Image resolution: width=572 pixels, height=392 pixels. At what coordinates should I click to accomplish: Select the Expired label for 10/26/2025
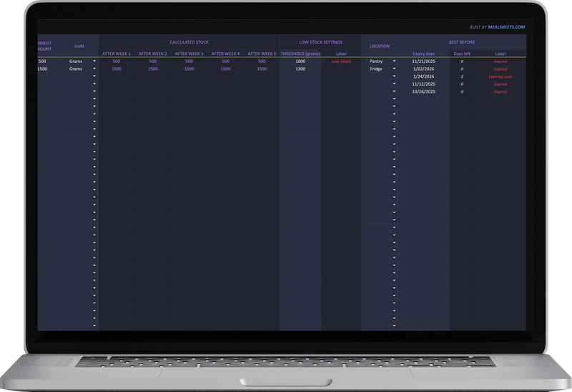(500, 92)
